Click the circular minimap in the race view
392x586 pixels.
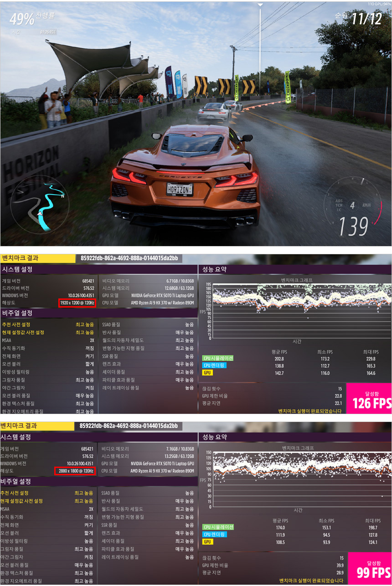coord(40,205)
